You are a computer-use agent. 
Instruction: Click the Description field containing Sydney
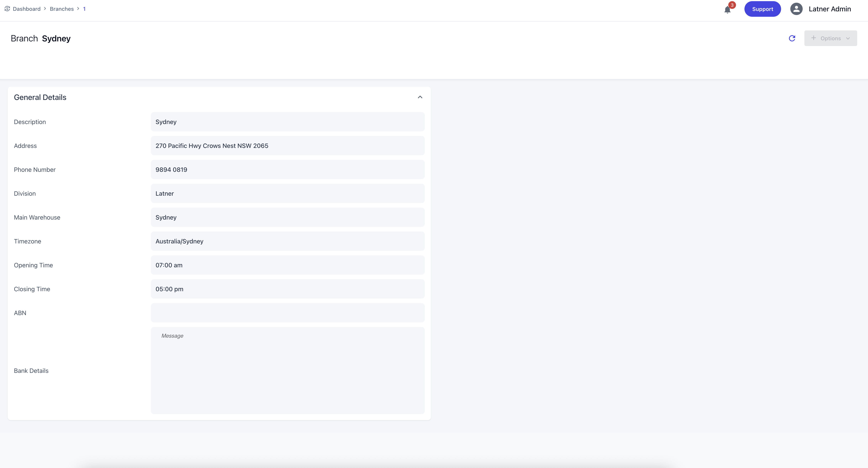point(287,122)
